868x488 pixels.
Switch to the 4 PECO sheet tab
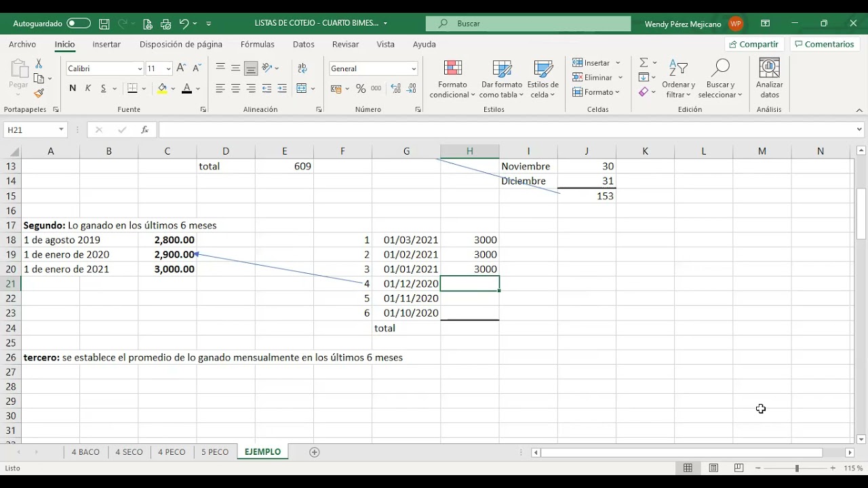tap(172, 452)
